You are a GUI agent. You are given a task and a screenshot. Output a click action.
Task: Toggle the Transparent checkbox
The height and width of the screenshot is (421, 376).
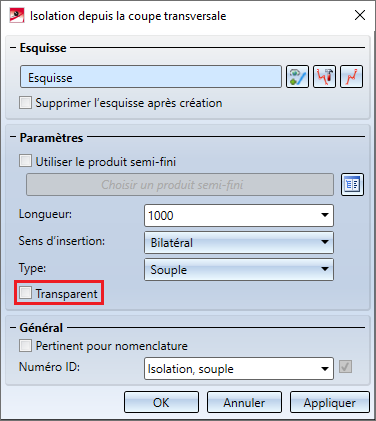(26, 293)
